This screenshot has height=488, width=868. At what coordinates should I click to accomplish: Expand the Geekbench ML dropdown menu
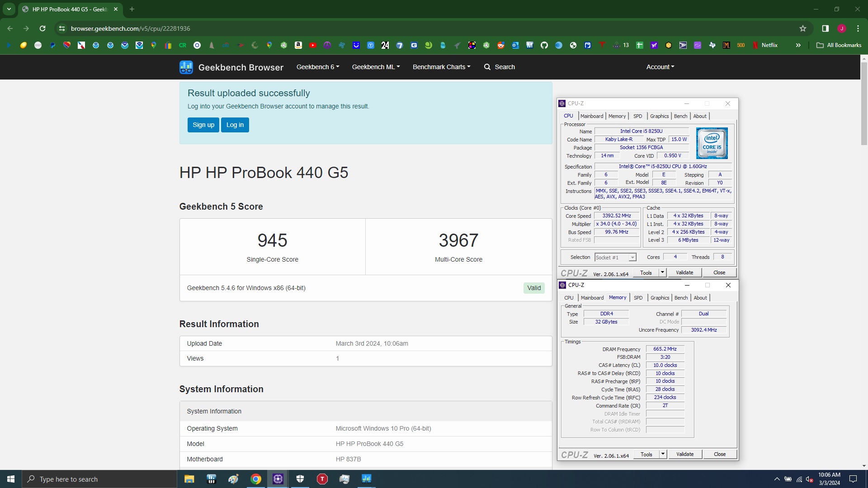coord(376,67)
